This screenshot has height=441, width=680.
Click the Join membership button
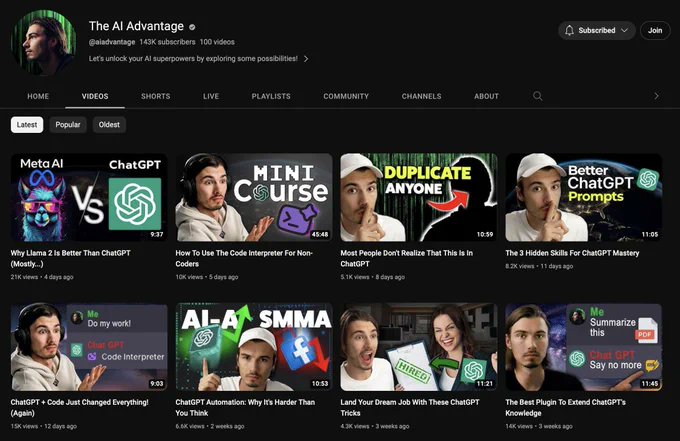click(655, 31)
